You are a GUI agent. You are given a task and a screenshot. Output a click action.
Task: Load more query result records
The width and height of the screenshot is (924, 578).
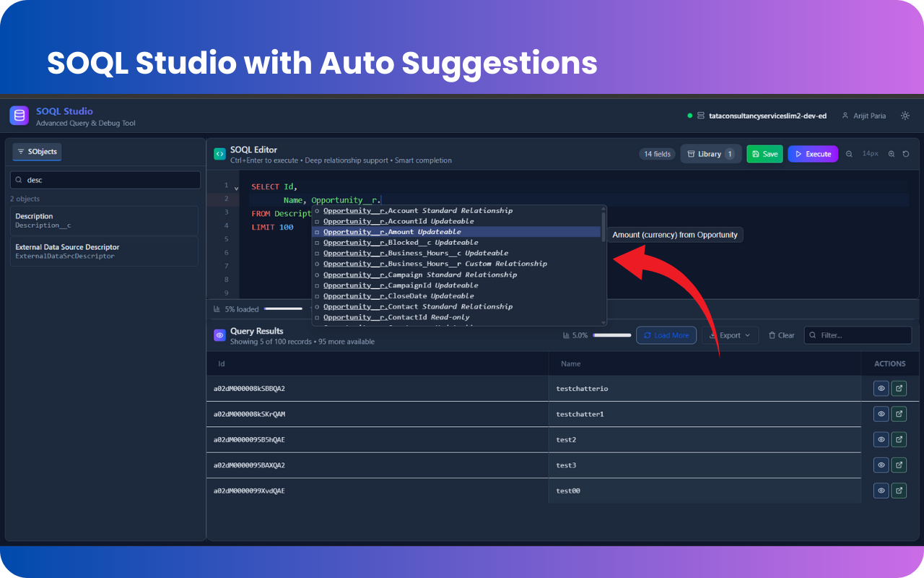click(x=666, y=335)
